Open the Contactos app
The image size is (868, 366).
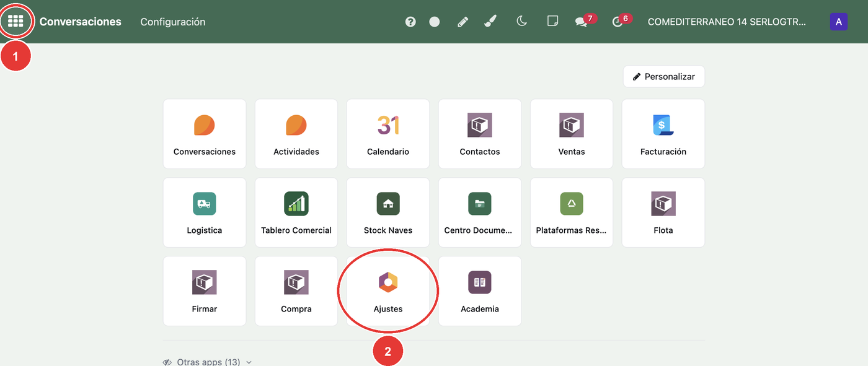480,134
